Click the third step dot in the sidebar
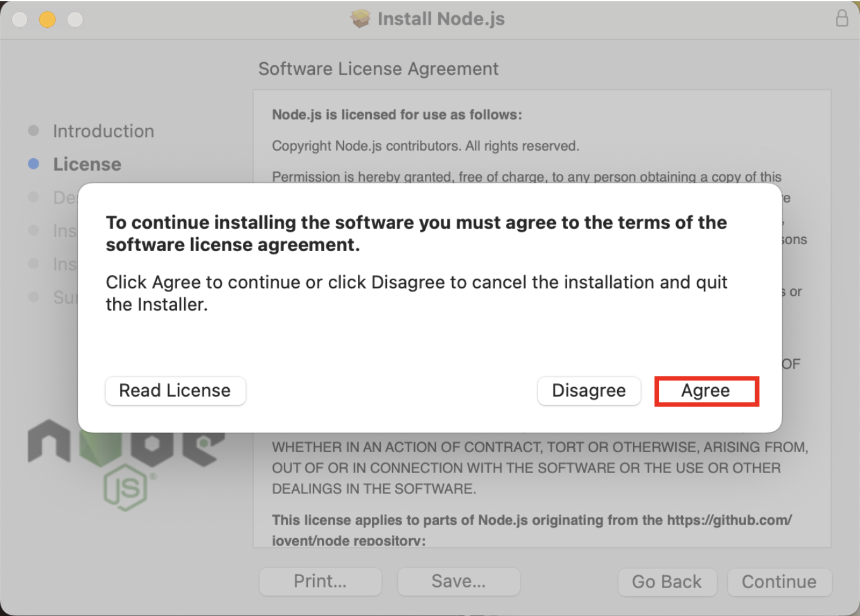The image size is (860, 616). pos(33,197)
